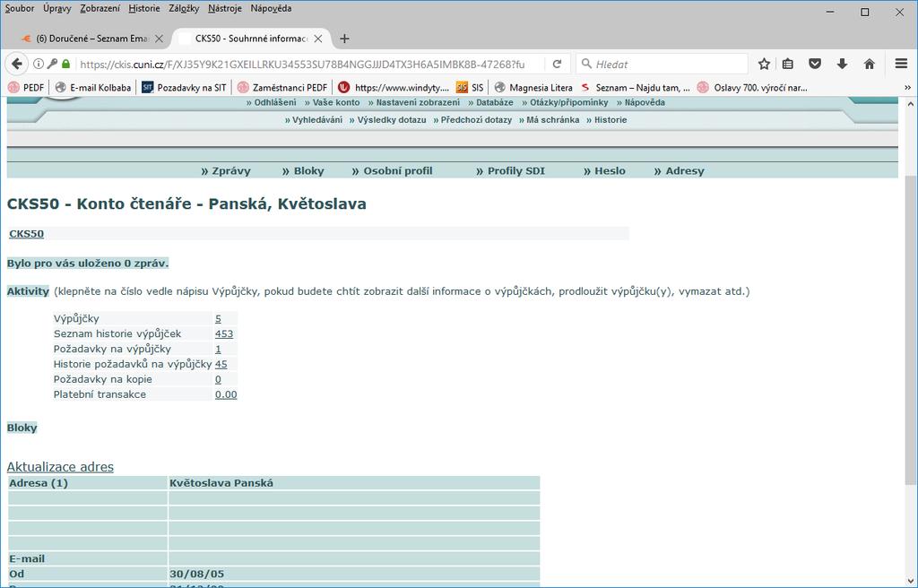The height and width of the screenshot is (588, 918).
Task: Open Požadavky na kopie count 0
Action: (x=218, y=379)
